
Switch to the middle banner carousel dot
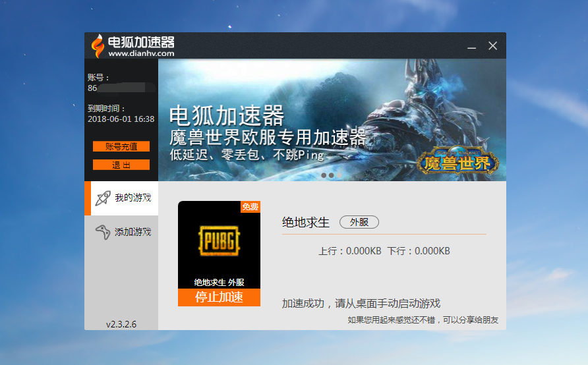[332, 176]
